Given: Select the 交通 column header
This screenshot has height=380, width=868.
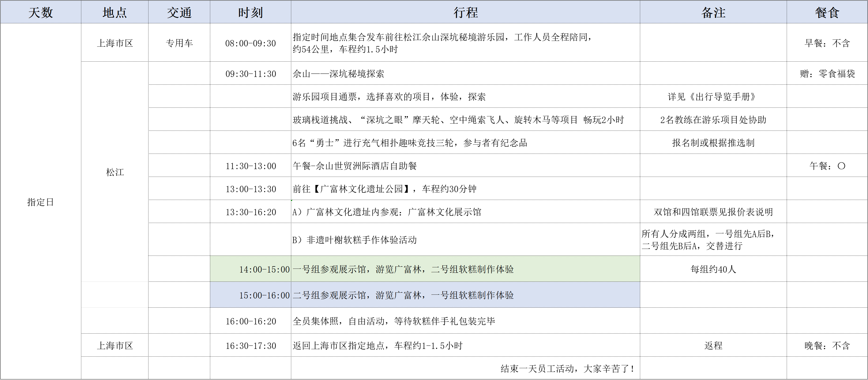Looking at the screenshot, I should [179, 12].
